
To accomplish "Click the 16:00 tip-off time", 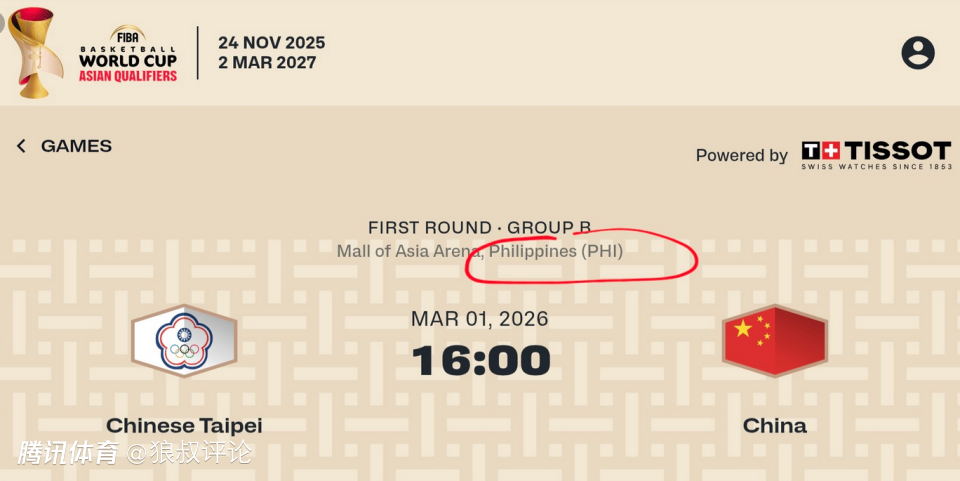I will 480,361.
